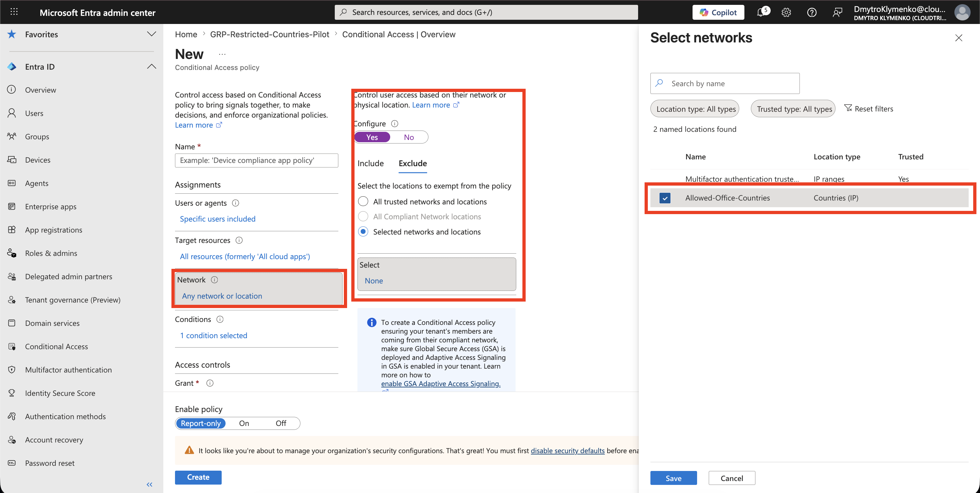Open the Select None locations picker
Image resolution: width=980 pixels, height=493 pixels.
coord(437,274)
